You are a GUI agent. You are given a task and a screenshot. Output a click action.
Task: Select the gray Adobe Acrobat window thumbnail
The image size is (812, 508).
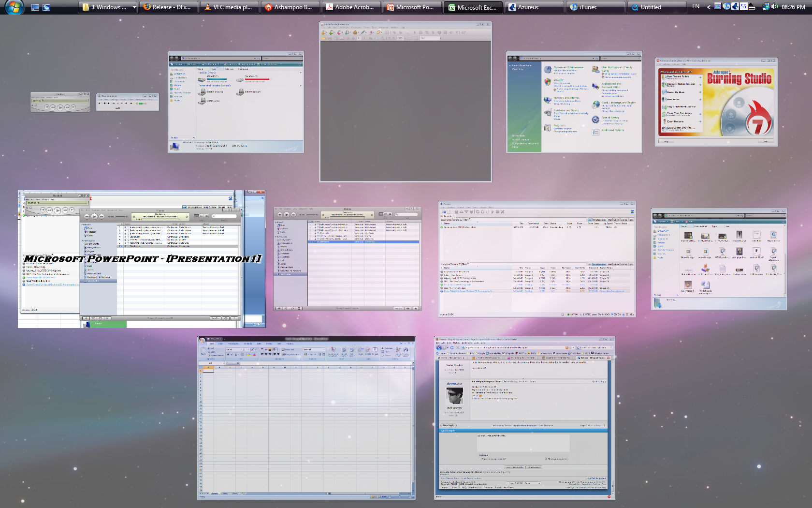(406, 102)
